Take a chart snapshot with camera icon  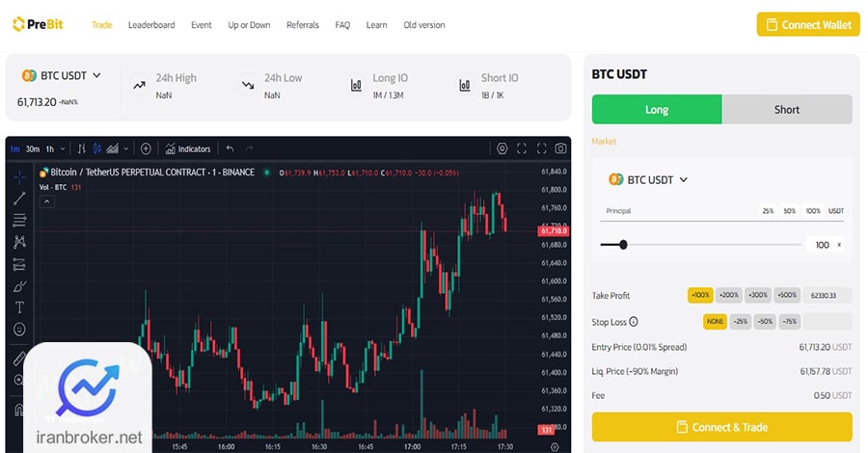click(x=560, y=148)
